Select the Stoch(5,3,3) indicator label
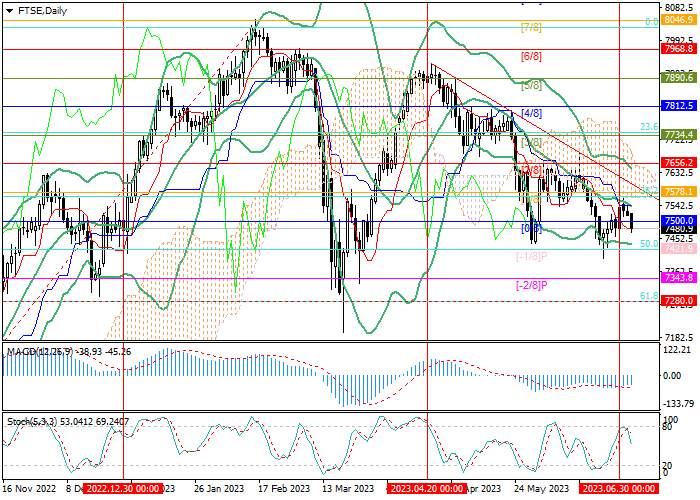The height and width of the screenshot is (500, 700). 32,421
